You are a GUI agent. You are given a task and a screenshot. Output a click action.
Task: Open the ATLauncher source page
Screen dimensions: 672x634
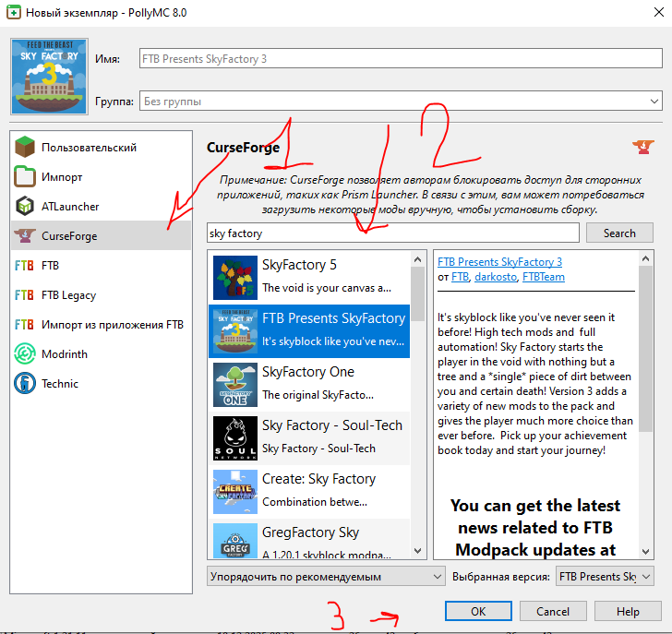pyautogui.click(x=101, y=206)
